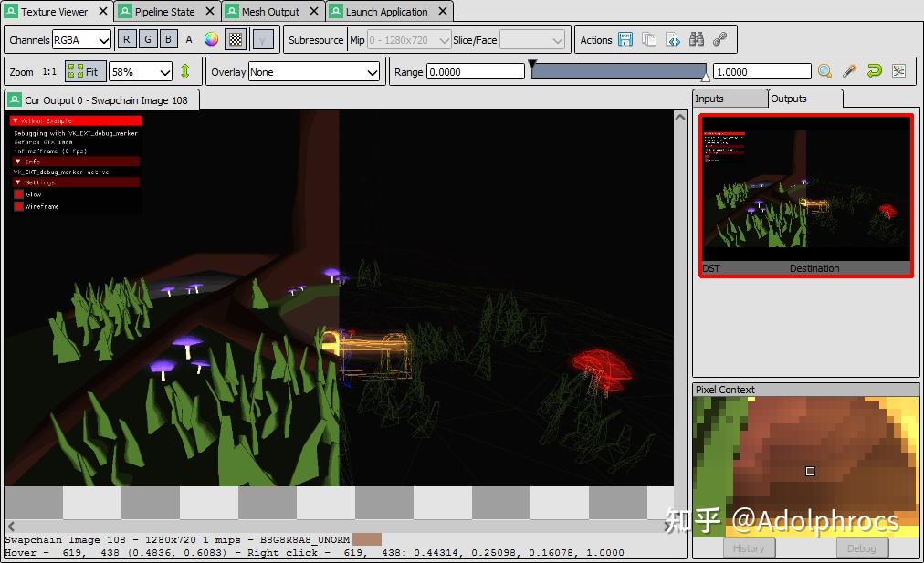Open the pixel history binoculars icon
Screen dimensions: 924x563
[698, 40]
